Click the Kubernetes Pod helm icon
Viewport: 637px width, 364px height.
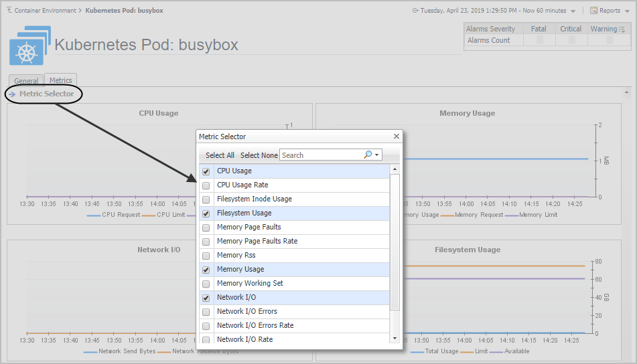tap(29, 46)
